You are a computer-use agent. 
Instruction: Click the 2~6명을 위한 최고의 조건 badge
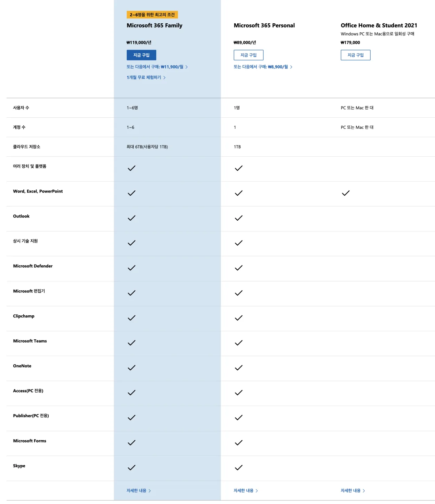(x=152, y=15)
